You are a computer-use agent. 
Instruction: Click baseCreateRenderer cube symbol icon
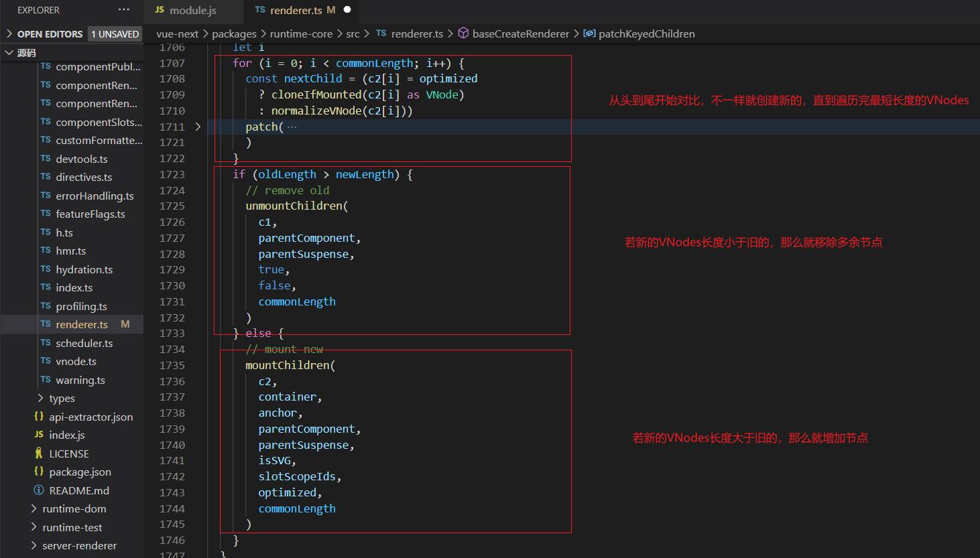[x=463, y=33]
